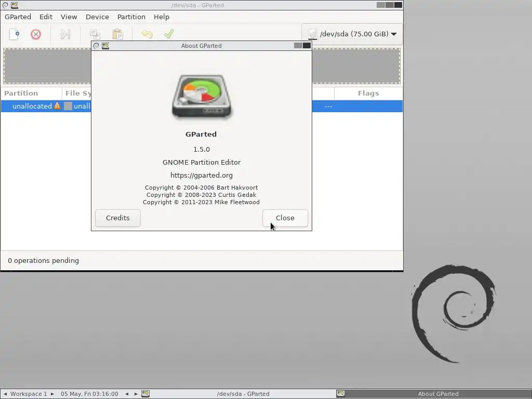
Task: Click the About GParted dialog close window button
Action: (x=307, y=46)
